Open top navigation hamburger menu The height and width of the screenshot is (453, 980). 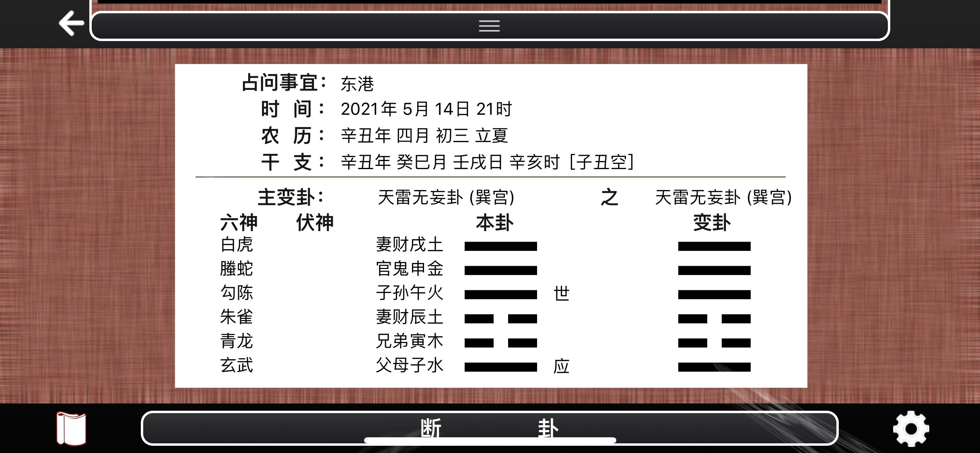(x=490, y=26)
